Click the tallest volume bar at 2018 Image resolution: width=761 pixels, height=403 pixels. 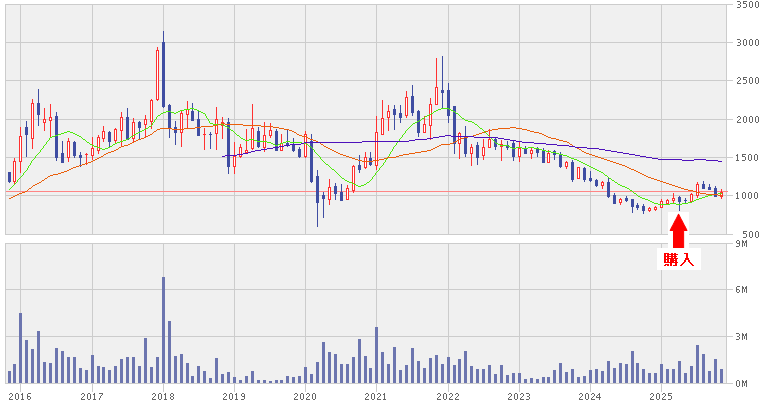coord(163,330)
